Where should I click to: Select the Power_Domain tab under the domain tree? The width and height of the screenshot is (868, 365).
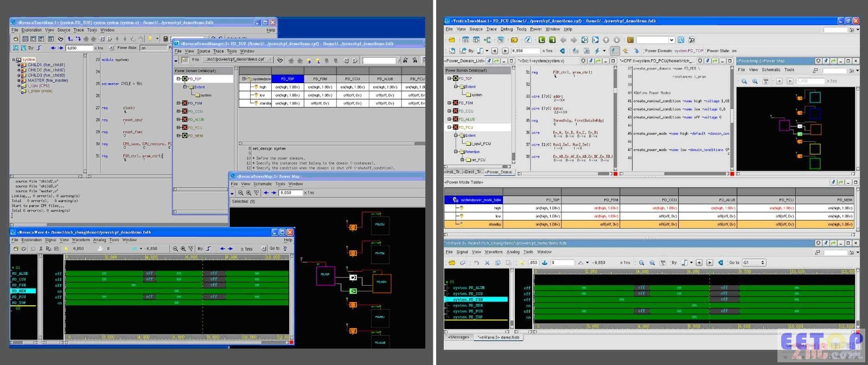498,172
